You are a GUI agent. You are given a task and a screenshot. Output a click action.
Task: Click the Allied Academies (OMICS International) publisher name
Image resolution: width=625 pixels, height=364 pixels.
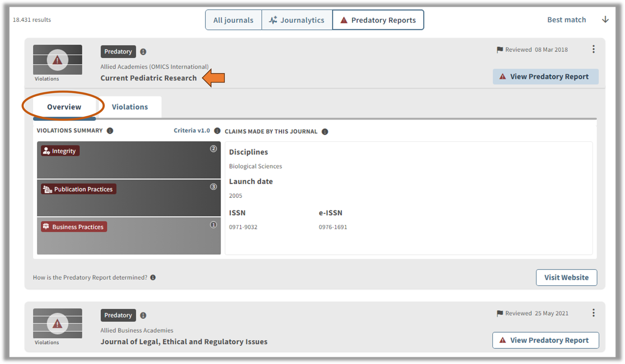click(154, 67)
